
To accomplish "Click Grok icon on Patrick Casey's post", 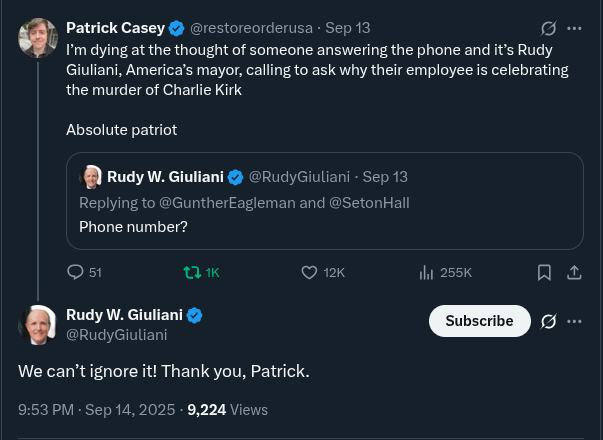I will [548, 28].
